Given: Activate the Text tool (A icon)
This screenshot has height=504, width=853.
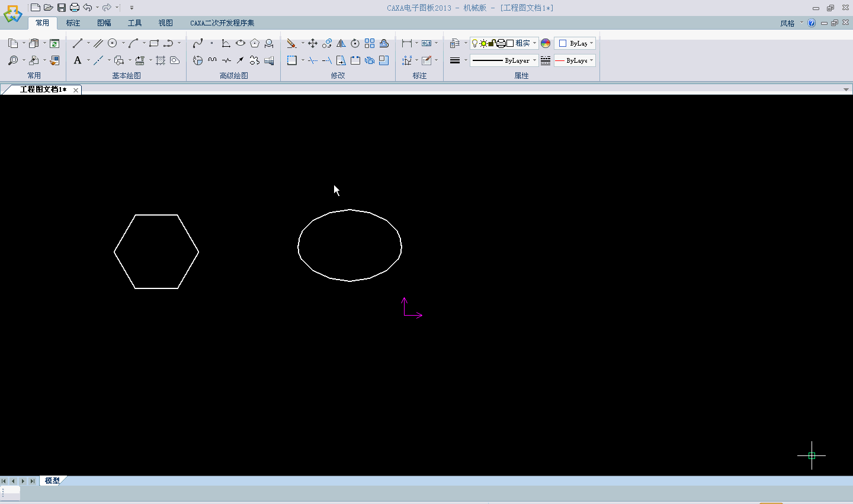Looking at the screenshot, I should (78, 60).
